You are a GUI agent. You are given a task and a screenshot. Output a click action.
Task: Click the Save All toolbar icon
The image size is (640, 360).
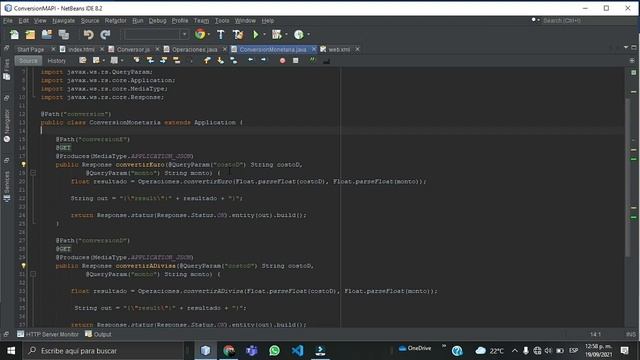(64, 35)
